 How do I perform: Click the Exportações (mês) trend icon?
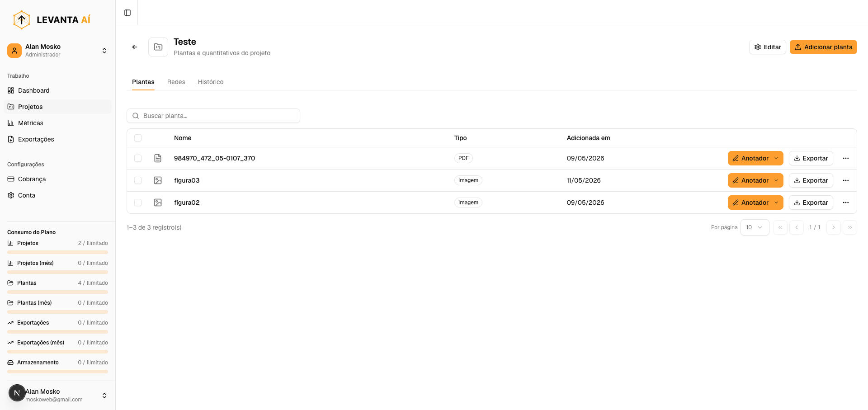point(10,343)
